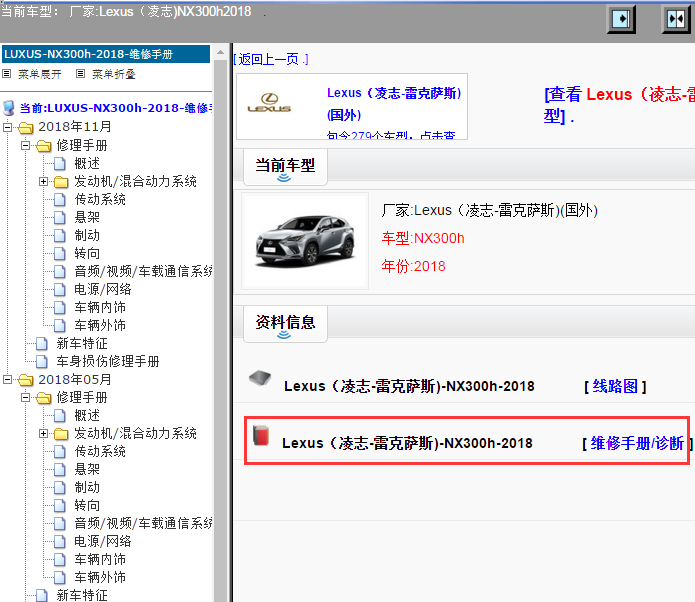The width and height of the screenshot is (695, 602).
Task: Click the red repair manual book icon
Action: [261, 435]
